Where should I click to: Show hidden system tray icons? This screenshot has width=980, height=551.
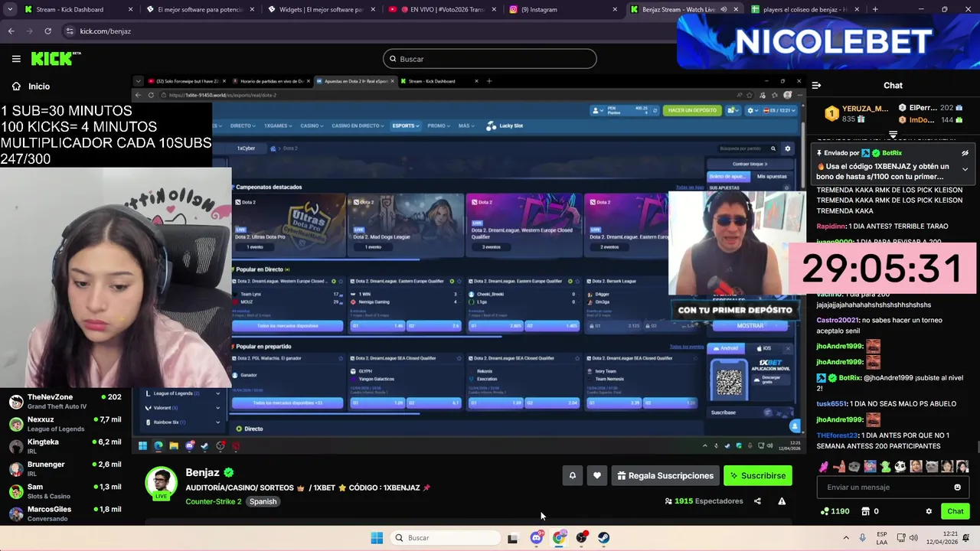coord(846,538)
